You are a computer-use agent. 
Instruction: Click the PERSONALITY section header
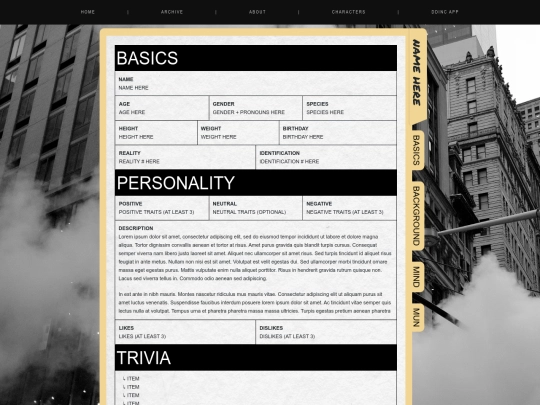pos(256,183)
